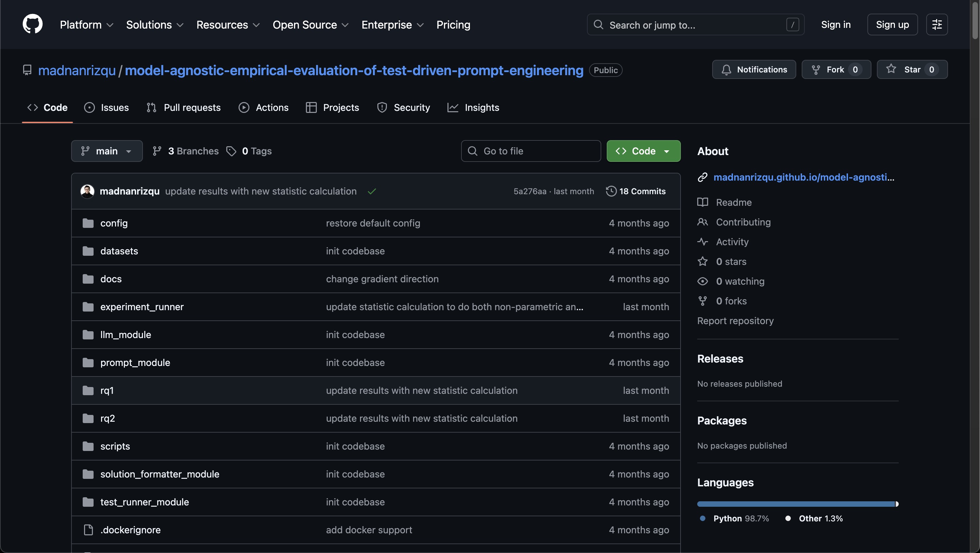The image size is (980, 553).
Task: Open the main branch selector dropdown
Action: [107, 151]
